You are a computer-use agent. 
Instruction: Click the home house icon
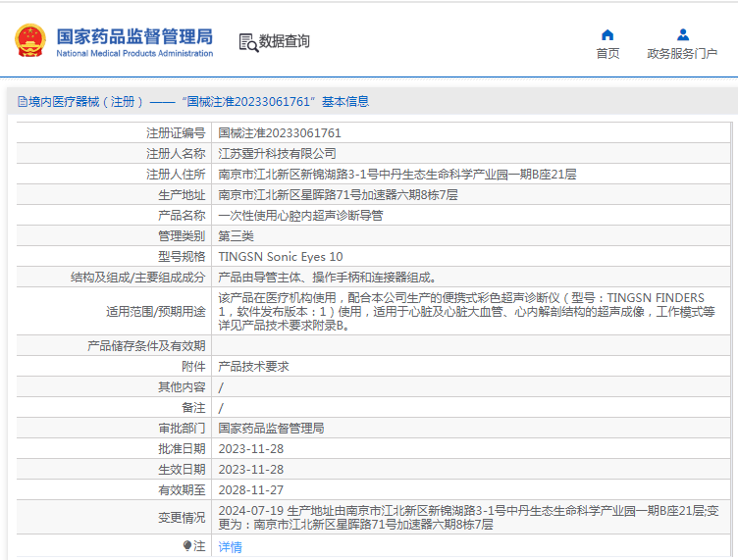coord(607,34)
